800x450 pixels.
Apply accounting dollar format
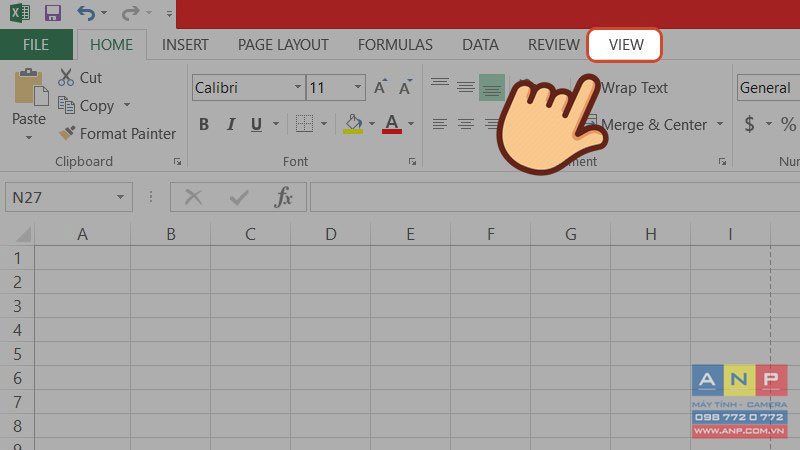(x=749, y=124)
